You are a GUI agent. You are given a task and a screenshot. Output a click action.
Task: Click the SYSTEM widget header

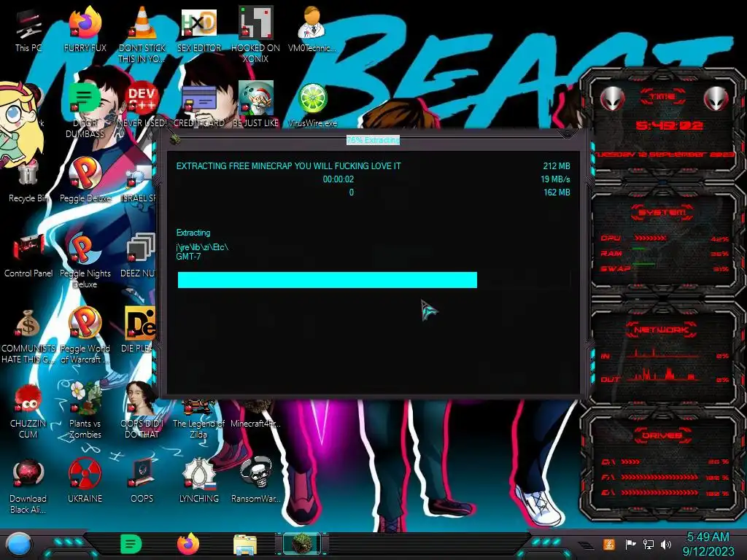coord(662,212)
